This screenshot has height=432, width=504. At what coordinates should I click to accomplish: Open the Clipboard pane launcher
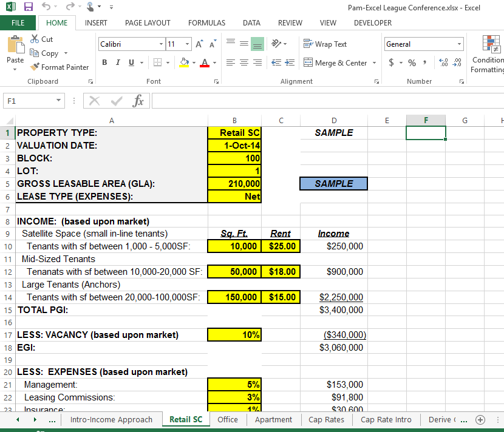tap(90, 81)
